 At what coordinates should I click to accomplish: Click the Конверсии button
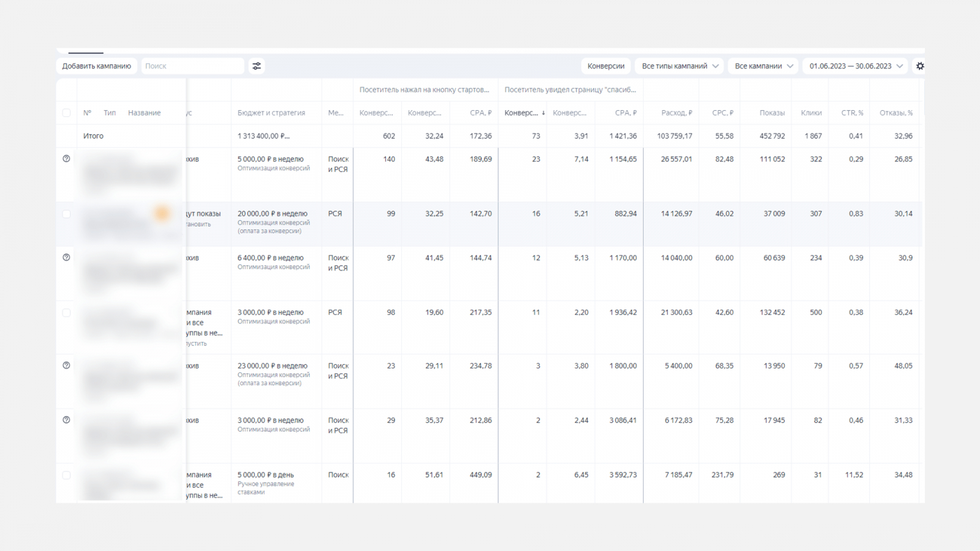point(606,66)
